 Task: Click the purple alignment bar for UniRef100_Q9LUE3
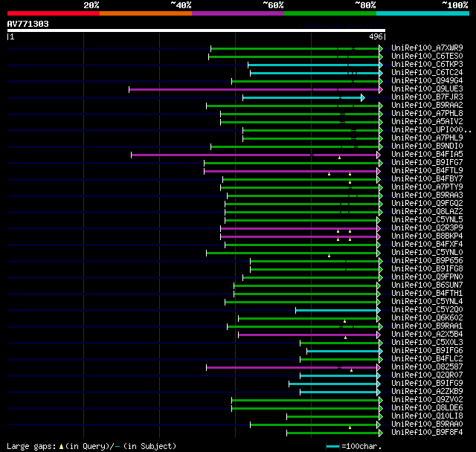pos(254,89)
